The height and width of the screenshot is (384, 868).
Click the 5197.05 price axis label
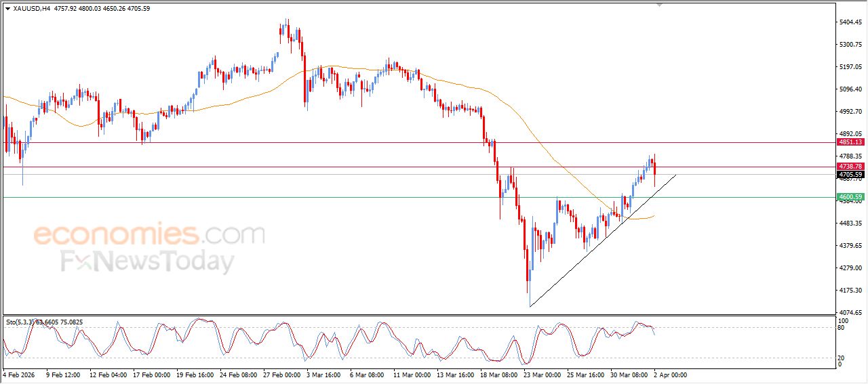(850, 67)
